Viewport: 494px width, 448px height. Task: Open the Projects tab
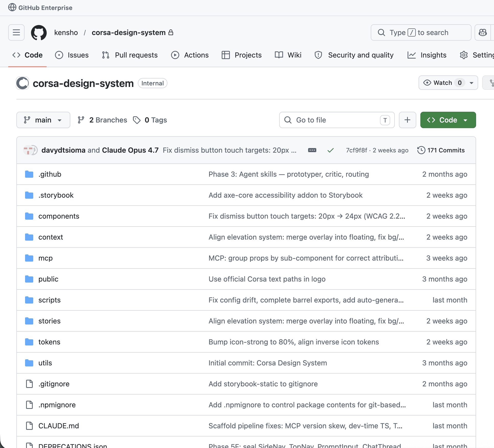[x=242, y=55]
